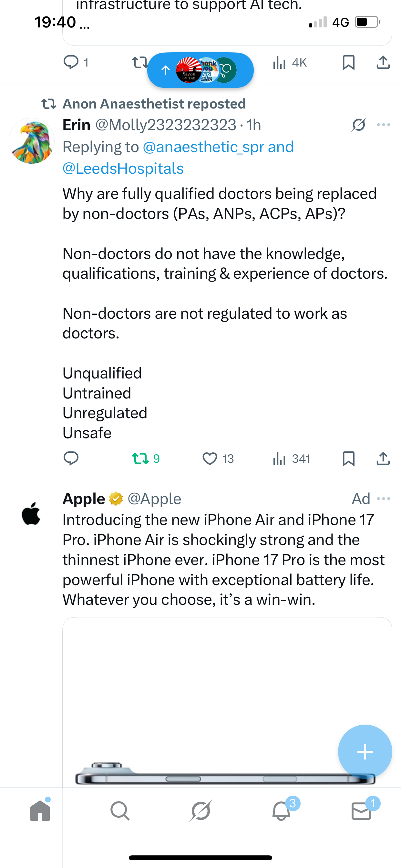Open more options on Apple ad
Image resolution: width=401 pixels, height=868 pixels.
(384, 498)
